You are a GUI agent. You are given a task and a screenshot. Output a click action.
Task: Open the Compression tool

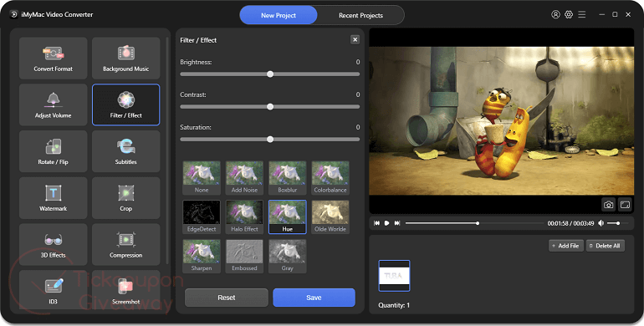[125, 244]
